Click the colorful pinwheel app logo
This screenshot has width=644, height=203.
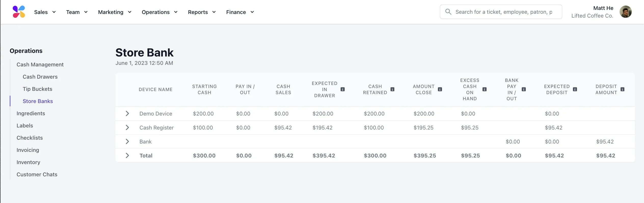tap(19, 12)
